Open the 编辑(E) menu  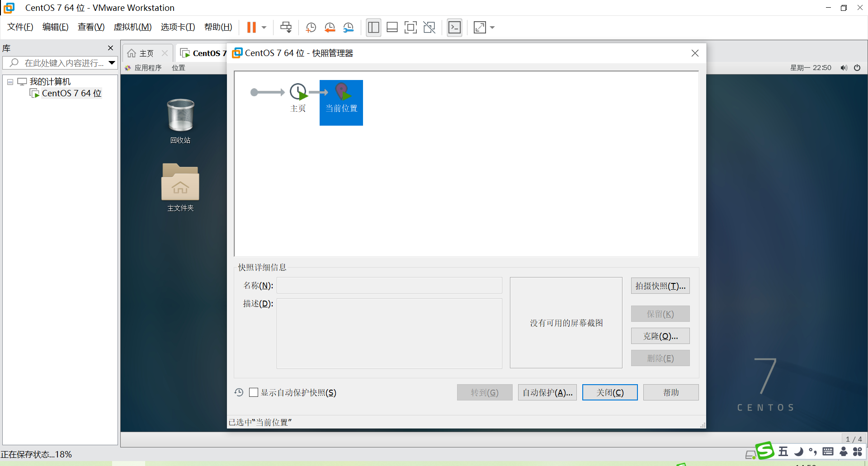point(56,27)
